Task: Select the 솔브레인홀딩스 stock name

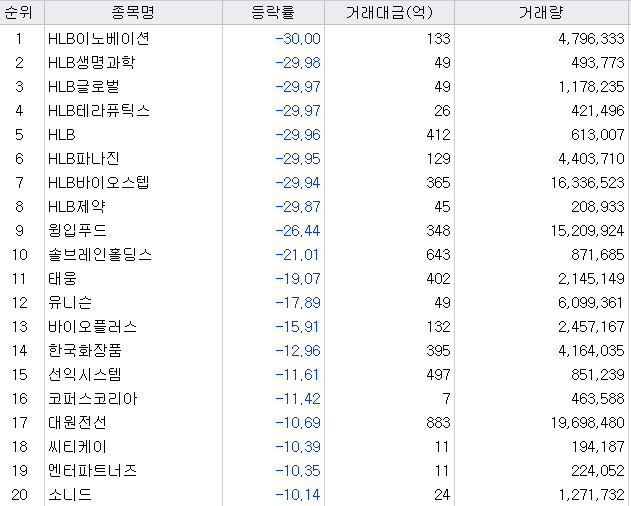Action: [100, 255]
